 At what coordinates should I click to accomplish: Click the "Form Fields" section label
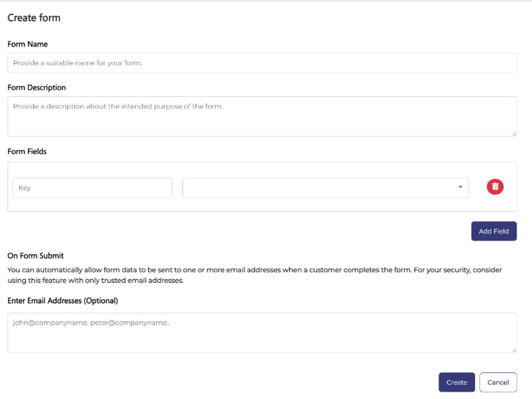tap(27, 152)
